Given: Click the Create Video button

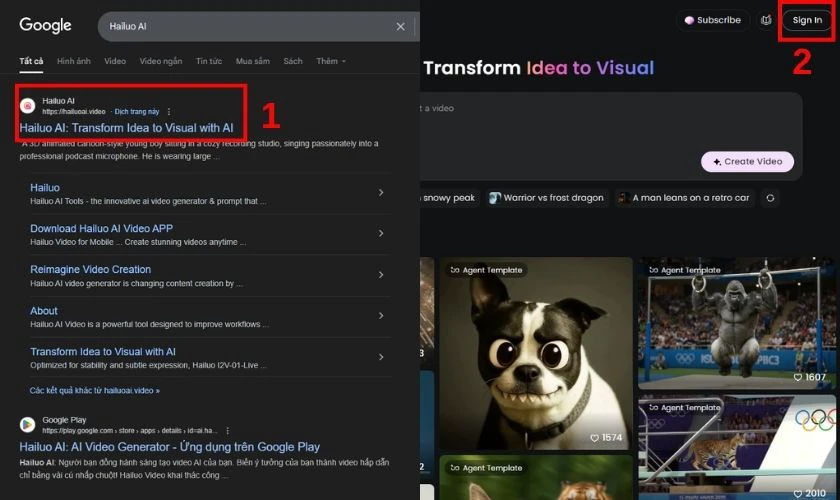Looking at the screenshot, I should pyautogui.click(x=747, y=161).
